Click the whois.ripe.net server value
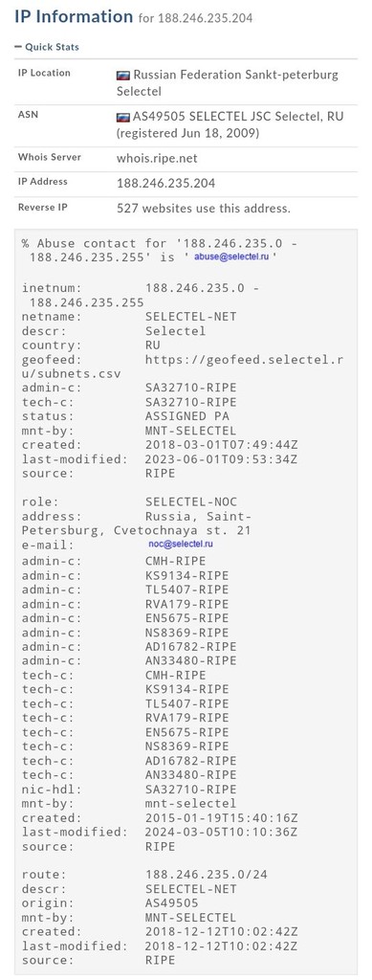Viewport: 372px width, 980px height. point(157,159)
